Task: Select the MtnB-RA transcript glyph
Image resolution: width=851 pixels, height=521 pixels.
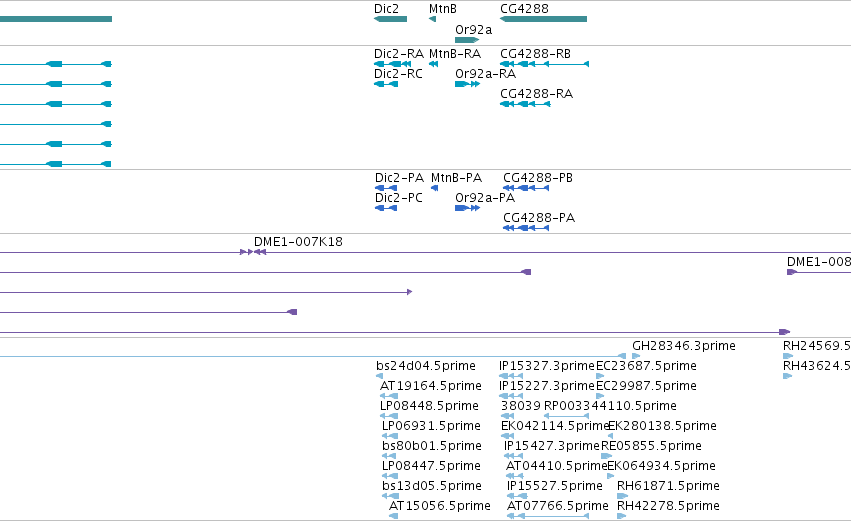Action: [433, 64]
